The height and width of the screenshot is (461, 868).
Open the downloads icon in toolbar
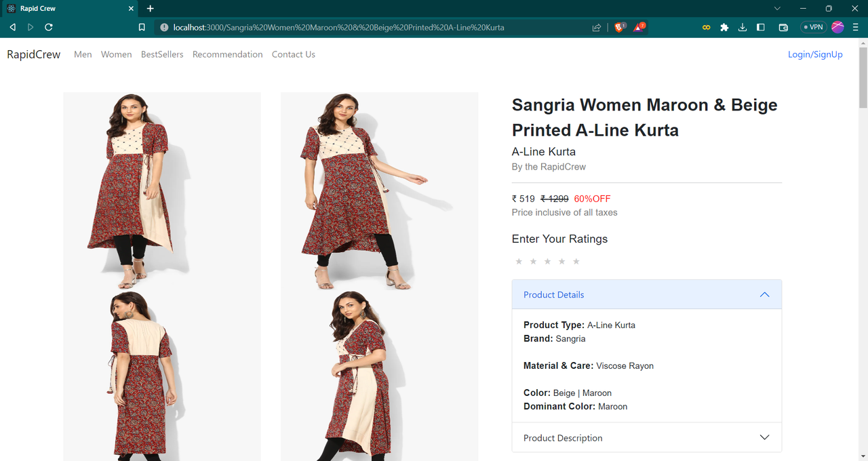click(743, 28)
